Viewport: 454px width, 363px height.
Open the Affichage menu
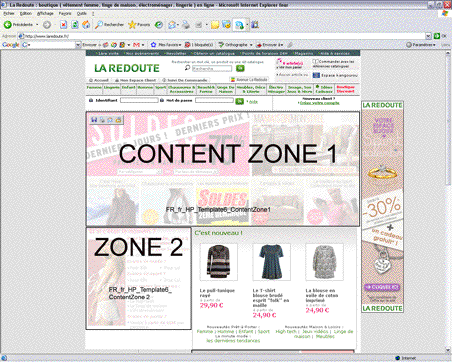pos(45,14)
